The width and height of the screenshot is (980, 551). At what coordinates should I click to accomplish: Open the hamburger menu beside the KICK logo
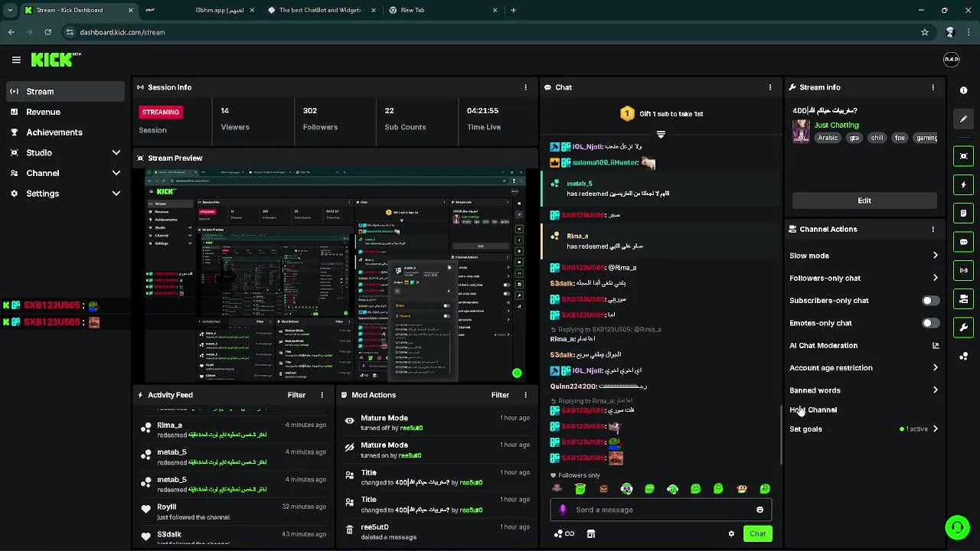(16, 60)
